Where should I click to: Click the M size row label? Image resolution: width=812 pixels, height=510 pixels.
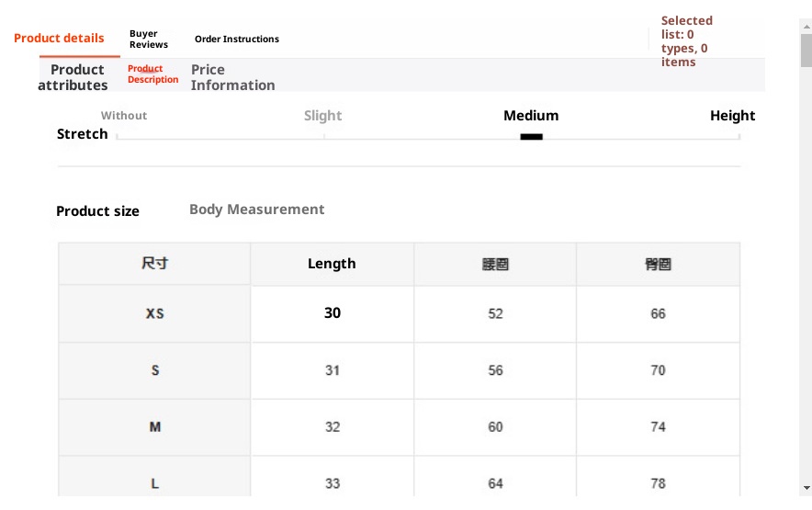point(154,427)
